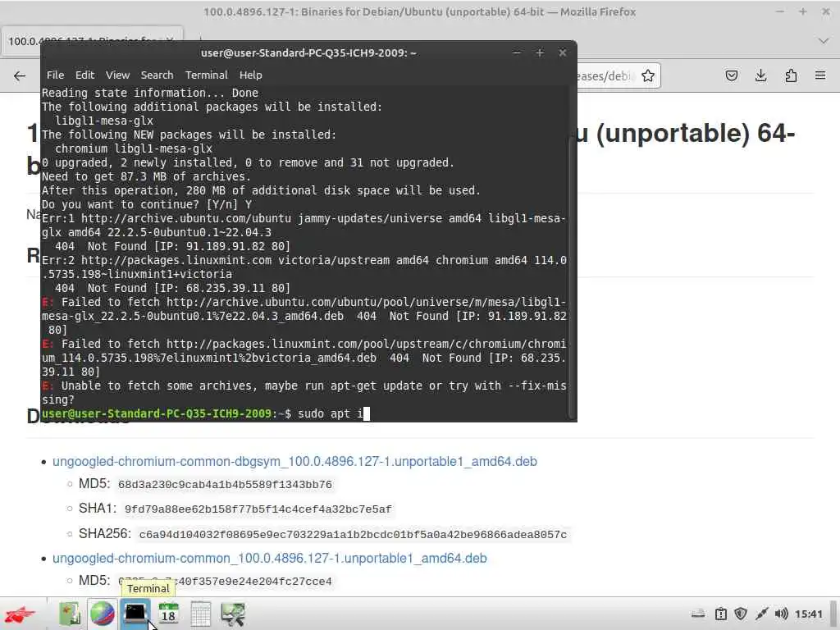Open the terminal Search menu
Screen dimensions: 840x630
point(157,75)
